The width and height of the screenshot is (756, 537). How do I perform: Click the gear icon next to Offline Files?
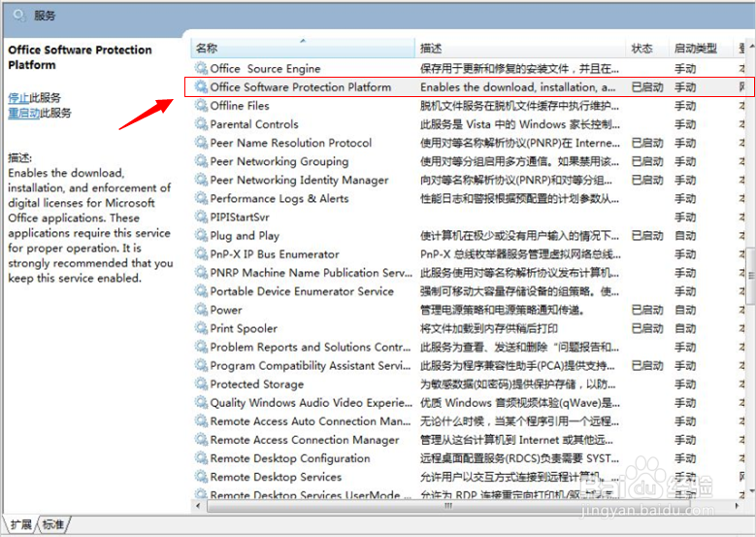[201, 105]
